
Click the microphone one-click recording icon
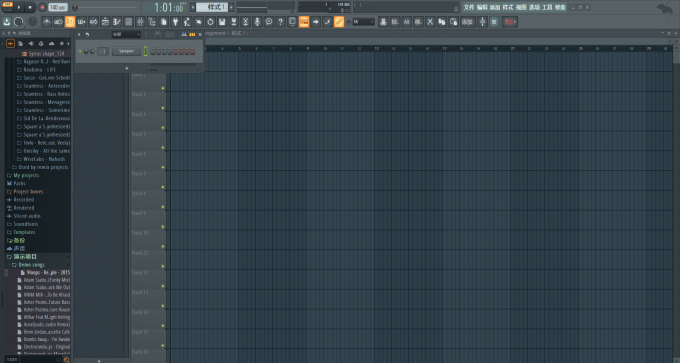coord(257,22)
